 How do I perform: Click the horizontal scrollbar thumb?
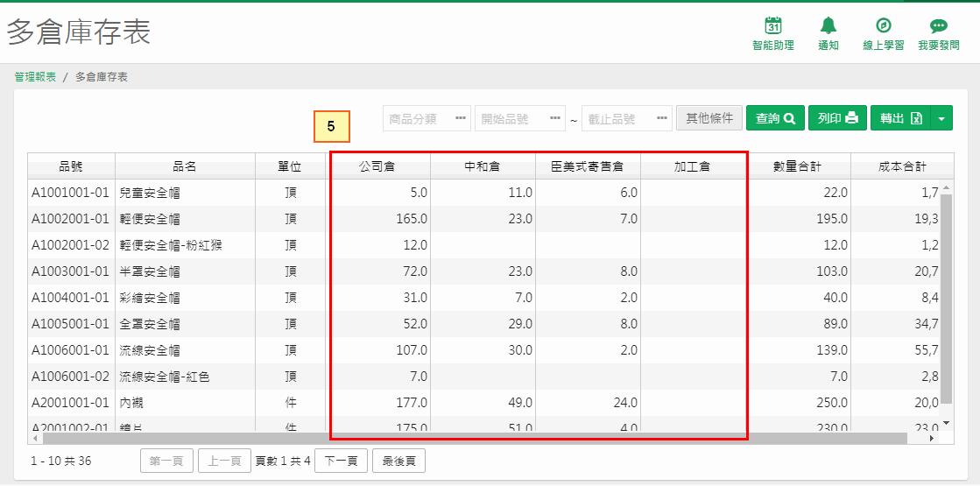pos(474,439)
